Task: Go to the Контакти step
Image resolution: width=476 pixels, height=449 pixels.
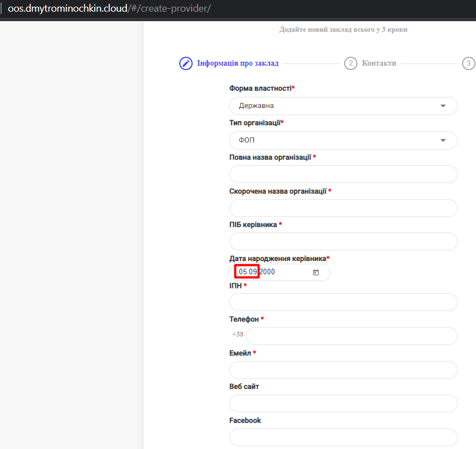Action: point(379,63)
